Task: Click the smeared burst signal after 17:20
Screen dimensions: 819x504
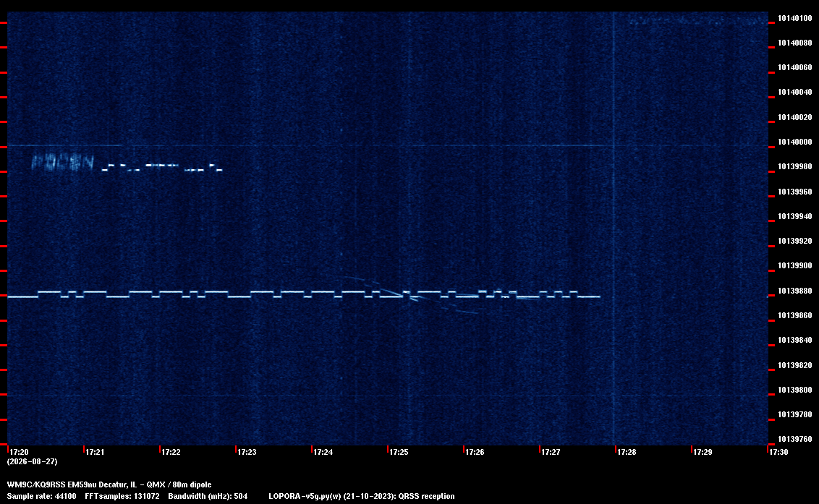Action: coord(63,163)
